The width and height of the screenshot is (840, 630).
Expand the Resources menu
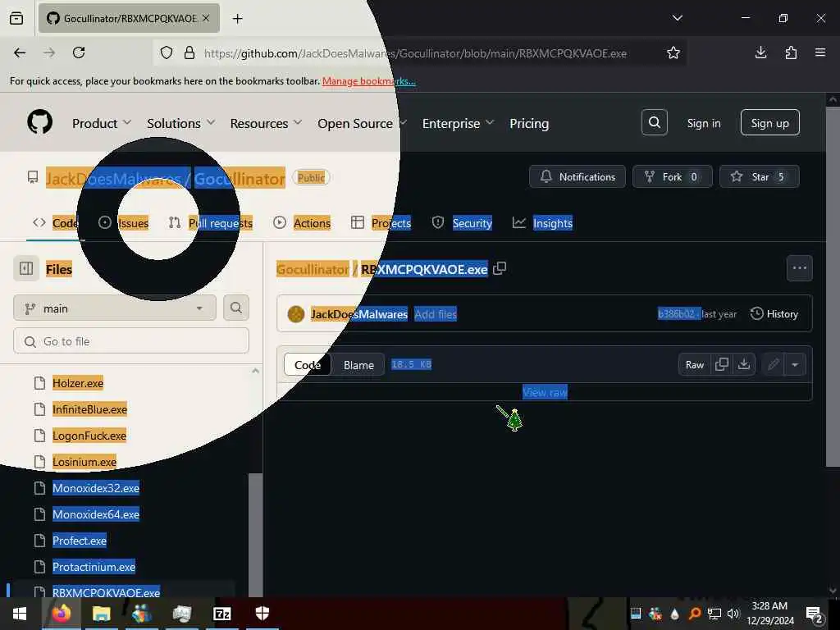(x=266, y=123)
